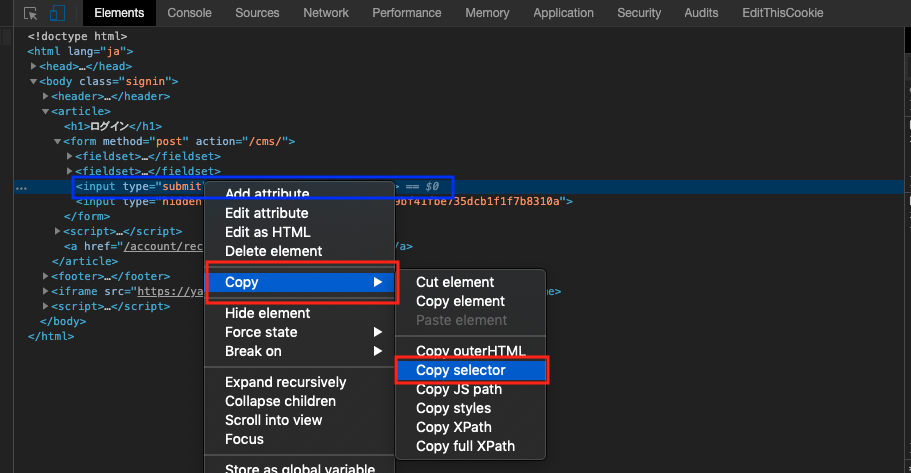Open the Copy submenu arrow

click(x=378, y=282)
